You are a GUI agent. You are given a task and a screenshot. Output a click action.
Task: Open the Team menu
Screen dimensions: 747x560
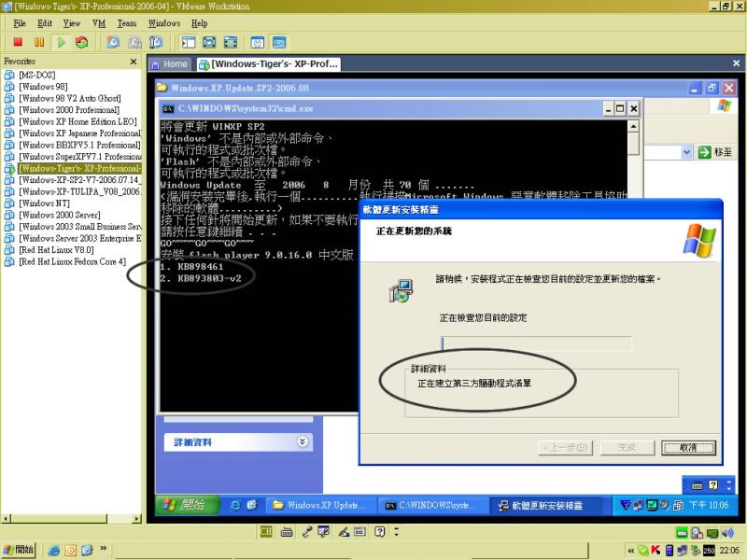(x=127, y=23)
